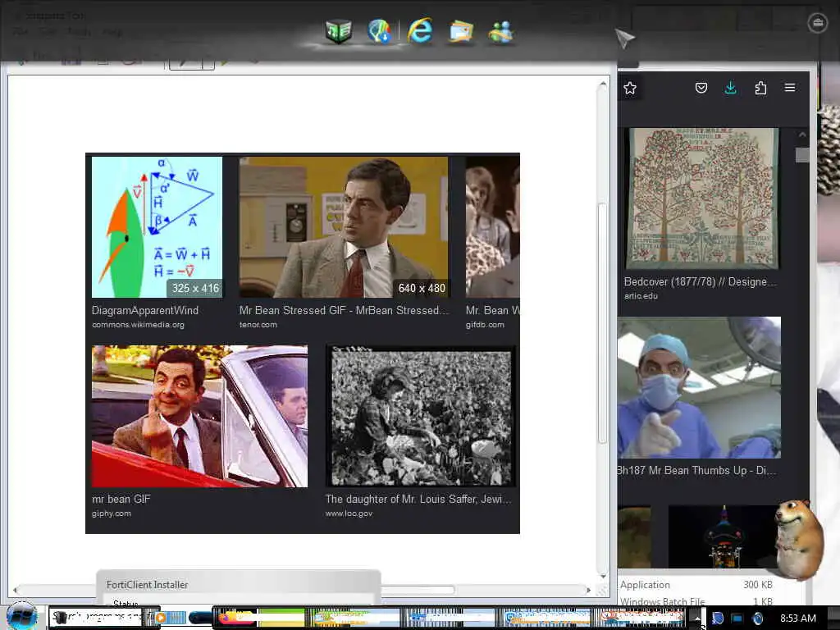Click the horizontal scrollbar left arrow
This screenshot has width=840, height=630.
[x=15, y=590]
